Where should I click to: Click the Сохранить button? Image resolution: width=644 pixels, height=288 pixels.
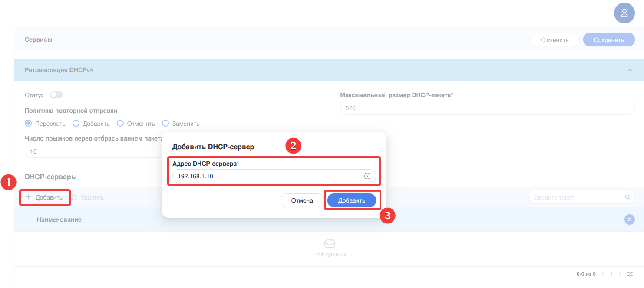608,40
